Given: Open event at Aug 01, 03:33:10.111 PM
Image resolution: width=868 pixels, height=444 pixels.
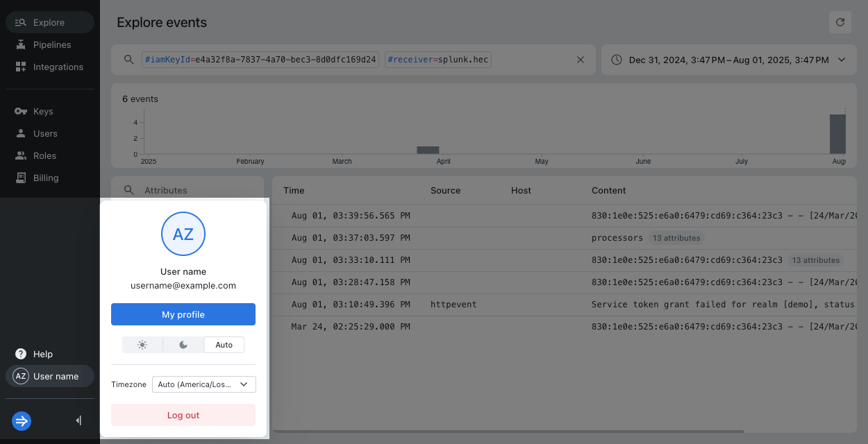Looking at the screenshot, I should click(x=564, y=260).
